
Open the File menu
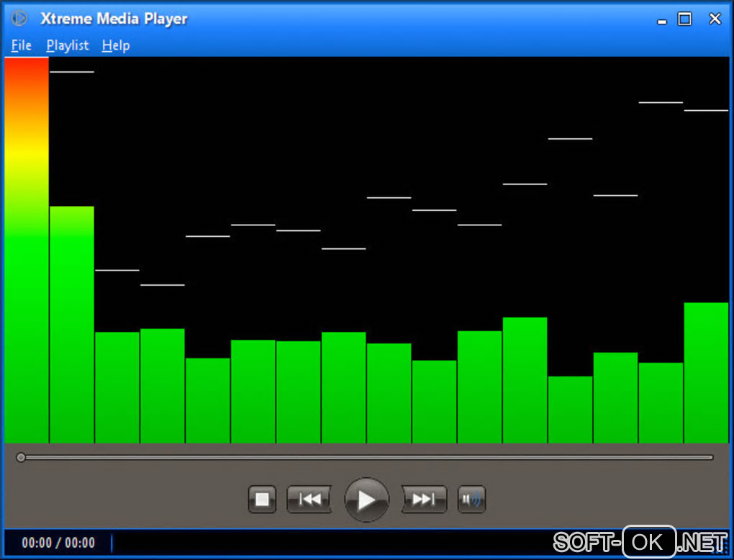coord(21,45)
